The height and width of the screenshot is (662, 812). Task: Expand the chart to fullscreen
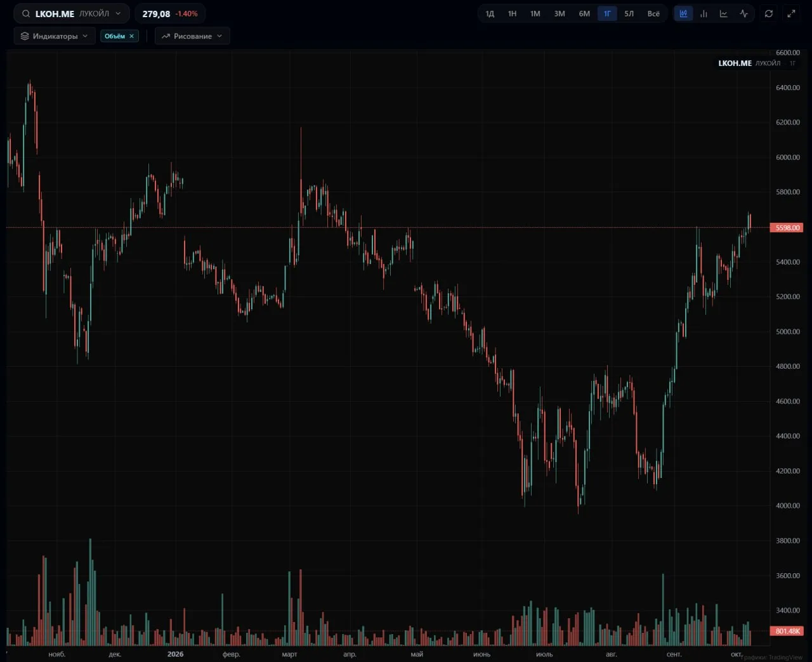pos(791,13)
